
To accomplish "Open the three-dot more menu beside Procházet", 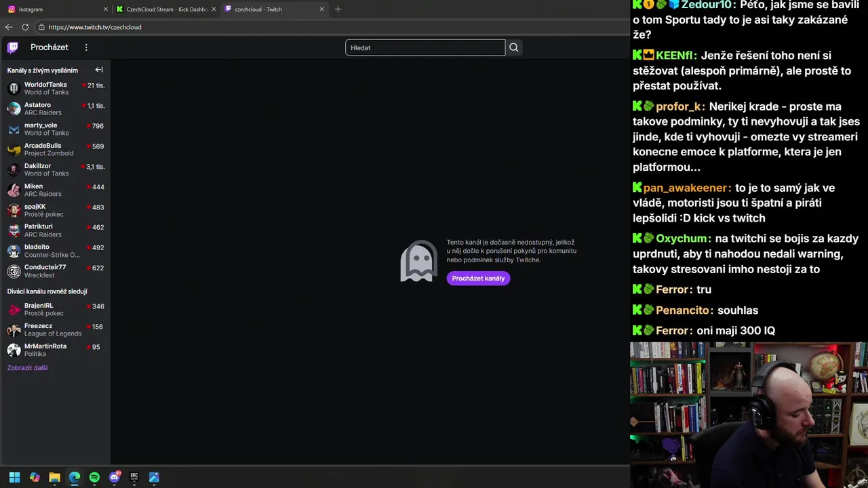I will [x=86, y=47].
